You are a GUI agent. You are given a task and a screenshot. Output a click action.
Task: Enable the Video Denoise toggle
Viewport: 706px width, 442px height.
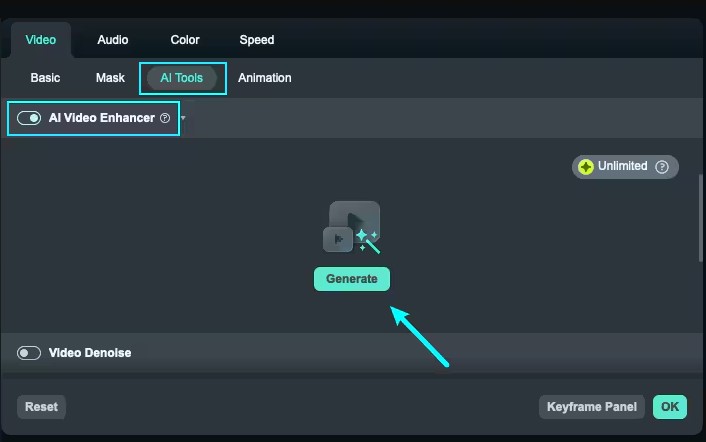coord(29,353)
